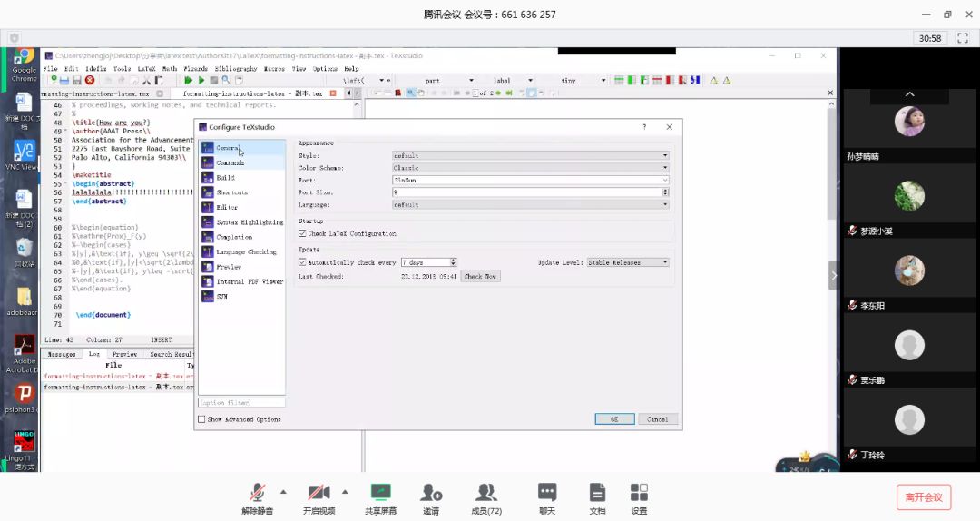Open the invite participants icon

pos(431,493)
